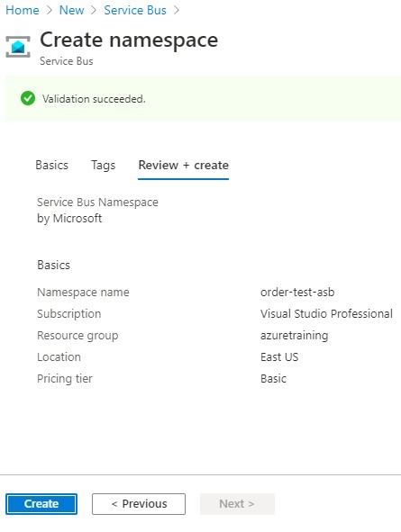Click the chevron after Service Bus breadcrumb

[x=177, y=10]
